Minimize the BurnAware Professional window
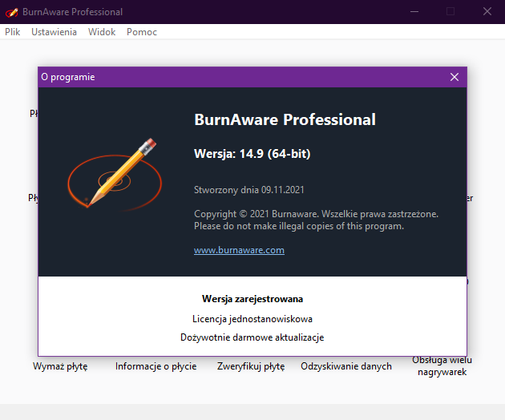Image resolution: width=505 pixels, height=420 pixels. pos(414,11)
